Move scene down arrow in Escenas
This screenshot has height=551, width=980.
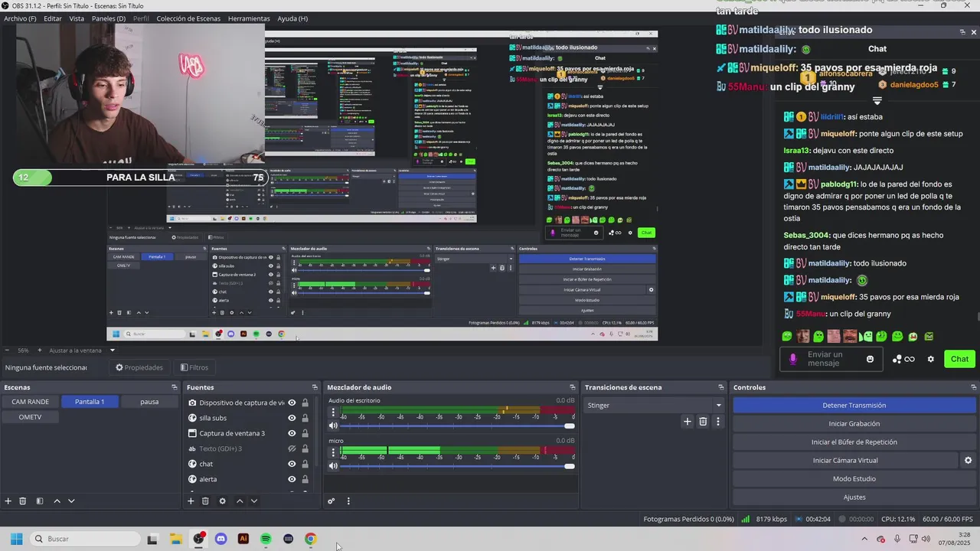click(x=71, y=501)
